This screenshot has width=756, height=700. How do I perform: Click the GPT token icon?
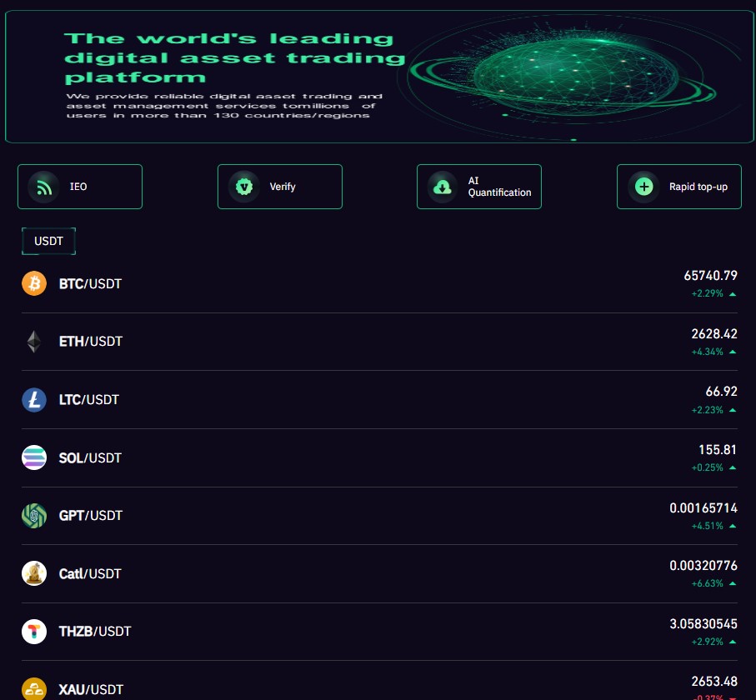(x=34, y=515)
